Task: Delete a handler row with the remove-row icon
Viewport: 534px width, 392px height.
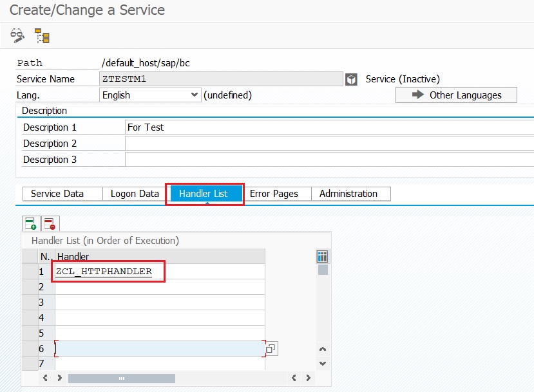Action: click(50, 223)
